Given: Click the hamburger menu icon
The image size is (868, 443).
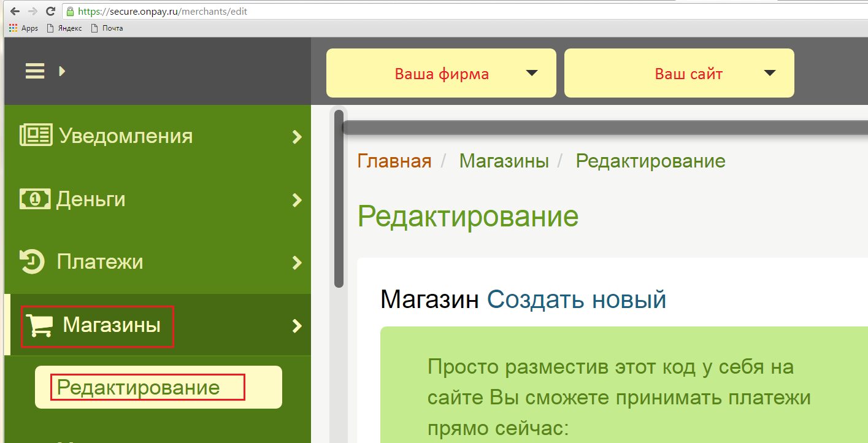Looking at the screenshot, I should [35, 71].
